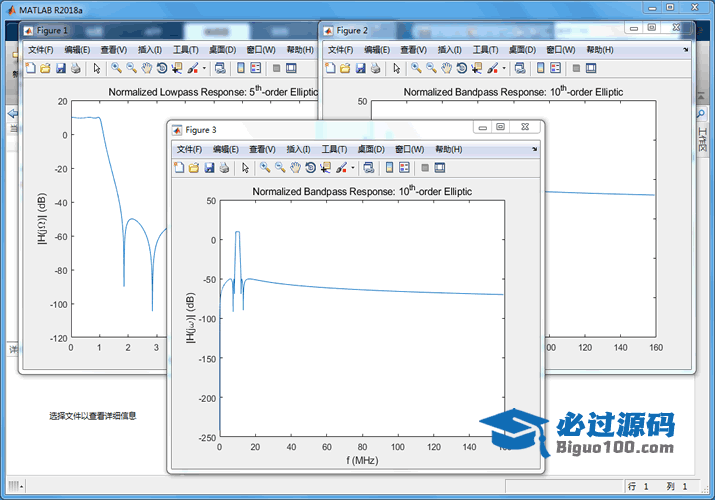The image size is (715, 500).
Task: Select Data Cursor tool in Figure 1
Action: coord(177,68)
